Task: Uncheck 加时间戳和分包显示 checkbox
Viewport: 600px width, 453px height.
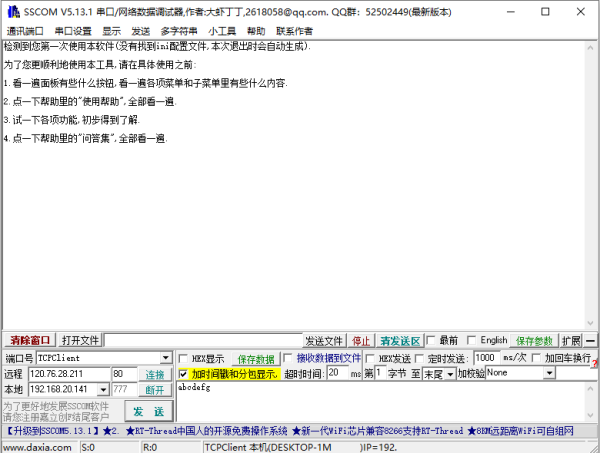Action: click(x=183, y=373)
